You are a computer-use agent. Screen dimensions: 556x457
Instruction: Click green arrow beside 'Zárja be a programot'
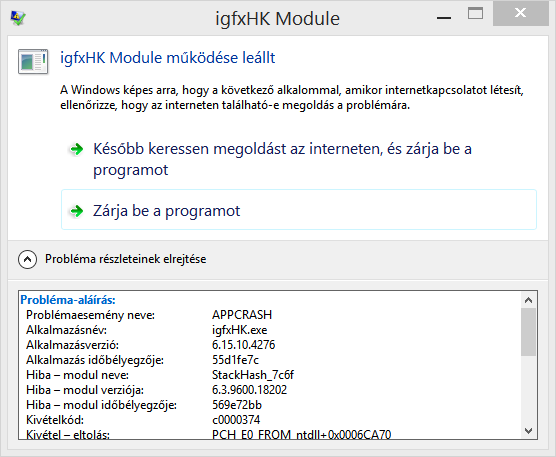tap(77, 211)
